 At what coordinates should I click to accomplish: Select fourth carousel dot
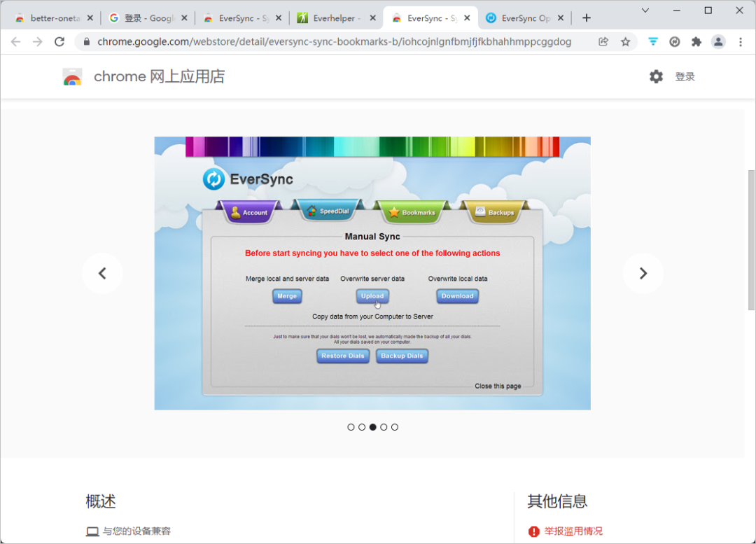384,427
